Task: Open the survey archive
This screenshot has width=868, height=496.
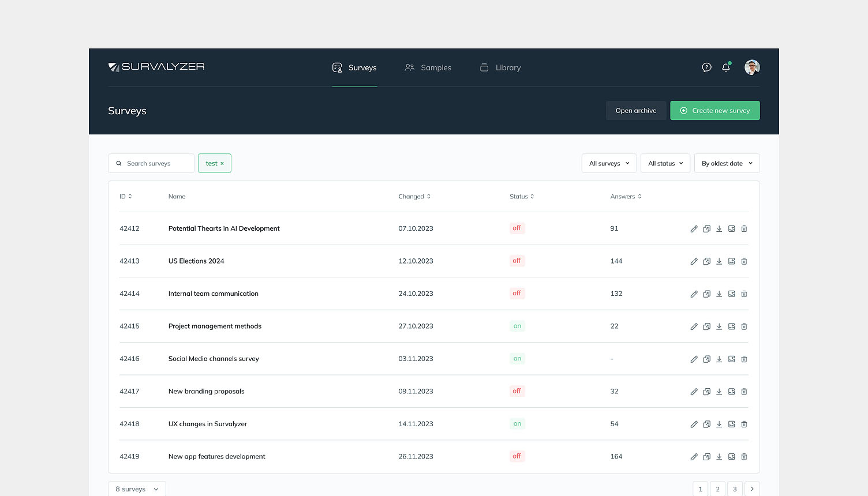Action: pos(636,110)
